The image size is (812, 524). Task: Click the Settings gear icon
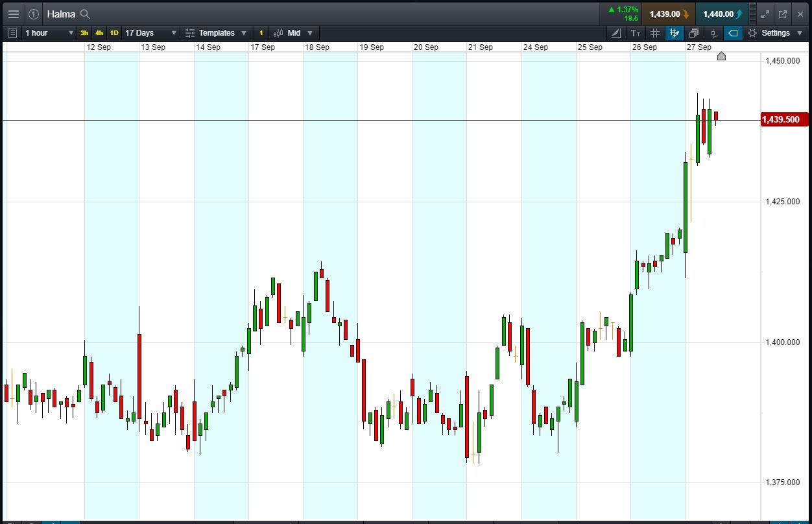tap(752, 33)
